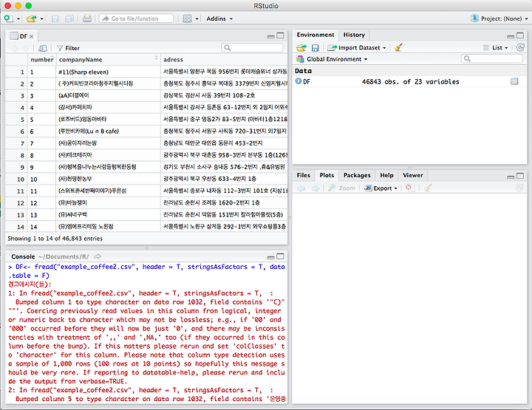Click the DF view table grid icon

[514, 81]
